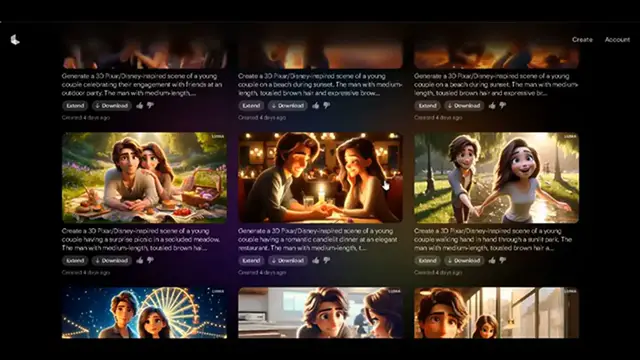640x360 pixels.
Task: Extend the engagement party video
Action: coord(75,106)
